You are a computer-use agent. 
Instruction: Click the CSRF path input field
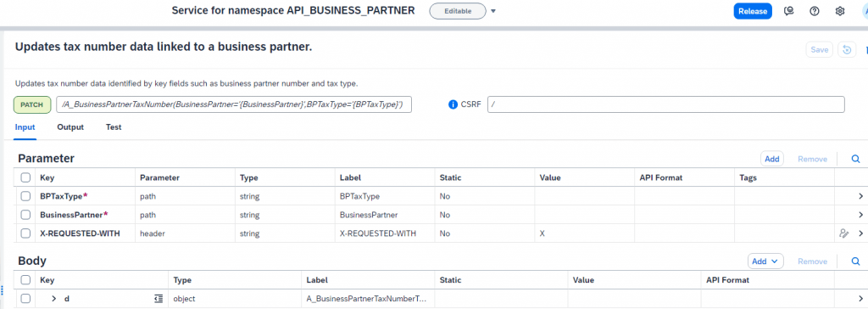click(x=666, y=104)
